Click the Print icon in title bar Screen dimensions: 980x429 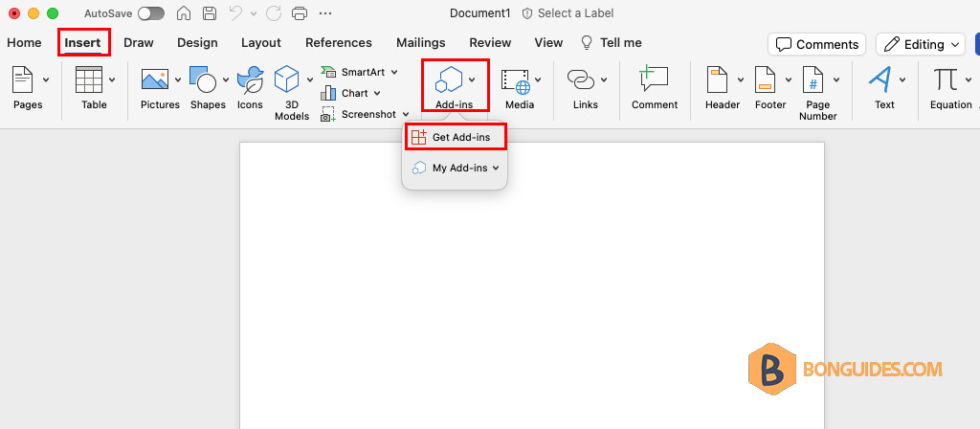coord(300,13)
